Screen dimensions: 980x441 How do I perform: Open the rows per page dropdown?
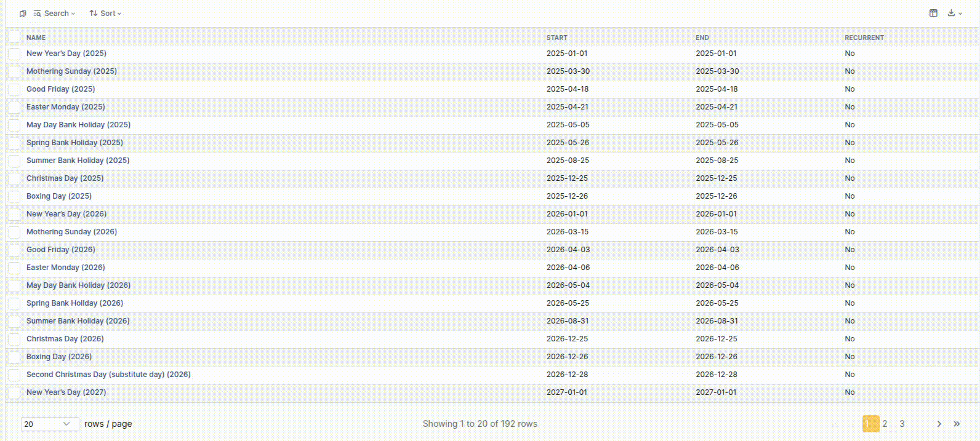coord(49,424)
